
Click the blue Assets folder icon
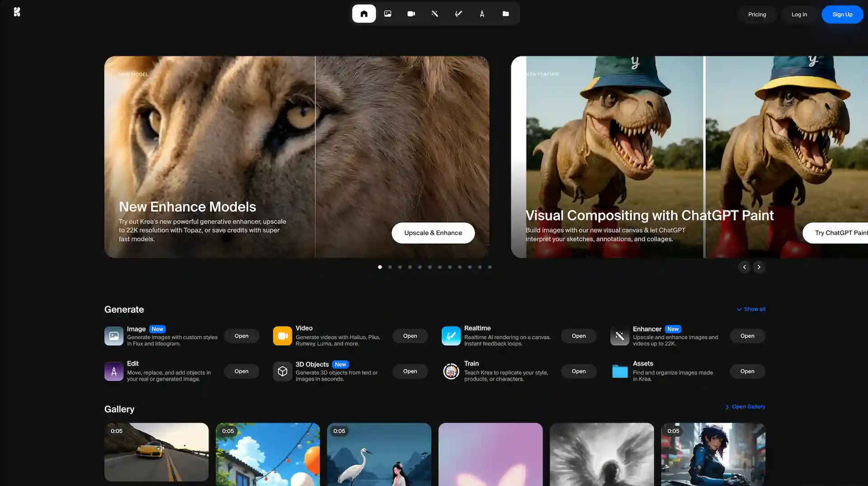(x=620, y=371)
